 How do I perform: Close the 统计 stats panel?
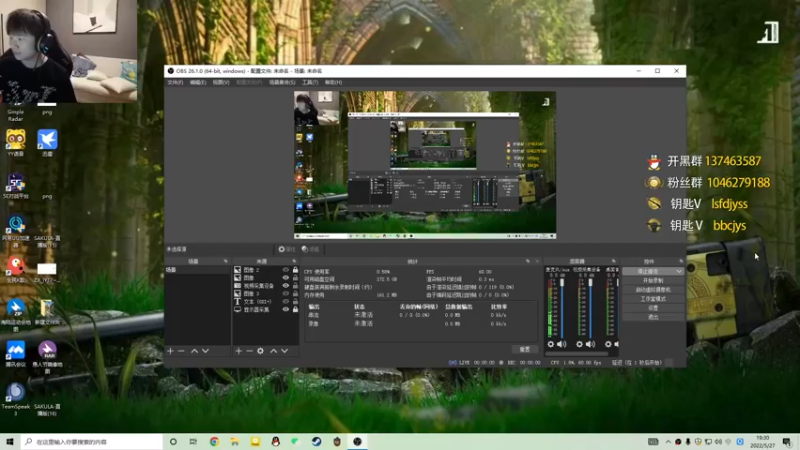point(537,261)
